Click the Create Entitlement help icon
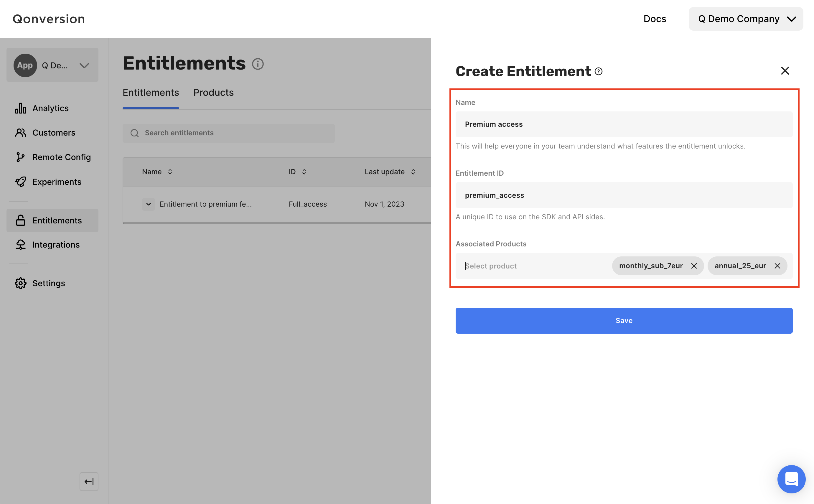 pyautogui.click(x=598, y=71)
